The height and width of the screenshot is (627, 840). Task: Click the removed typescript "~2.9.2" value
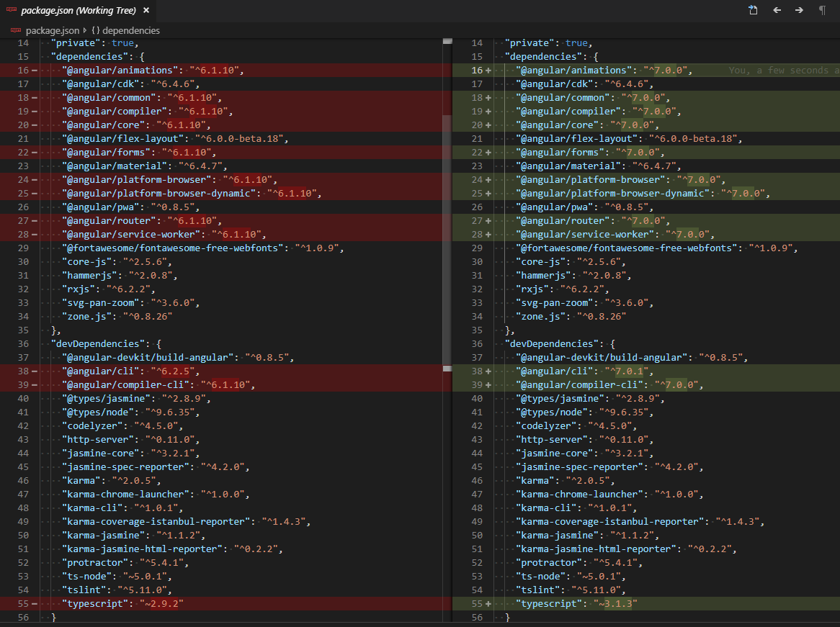point(161,603)
